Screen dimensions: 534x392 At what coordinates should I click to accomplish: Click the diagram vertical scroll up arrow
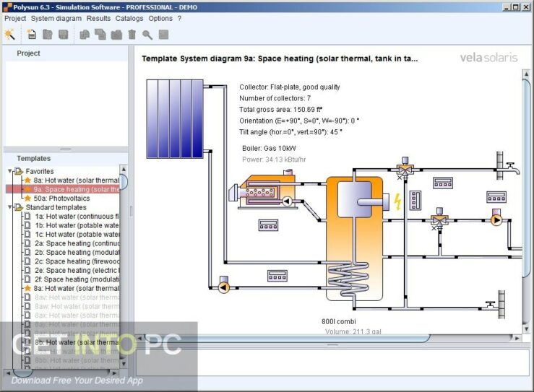(527, 74)
